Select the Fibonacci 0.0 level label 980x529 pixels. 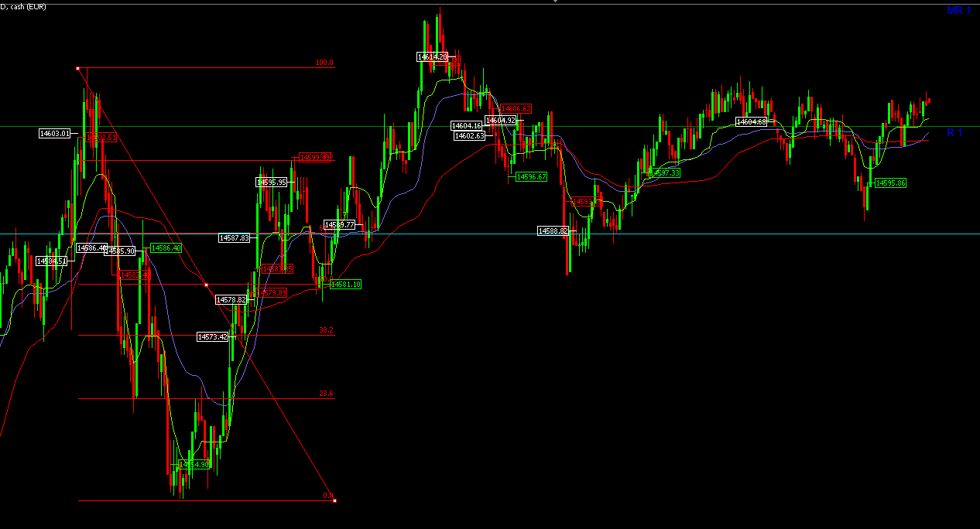point(327,496)
